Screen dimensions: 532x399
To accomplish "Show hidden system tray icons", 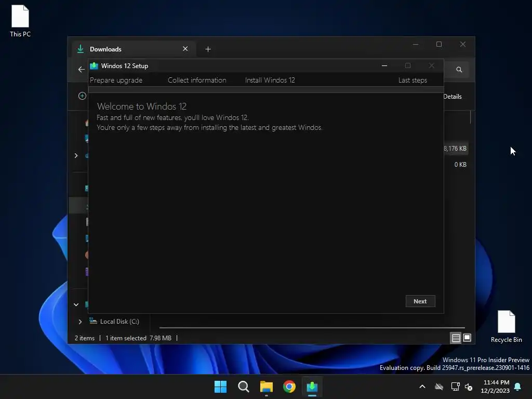I will [422, 387].
